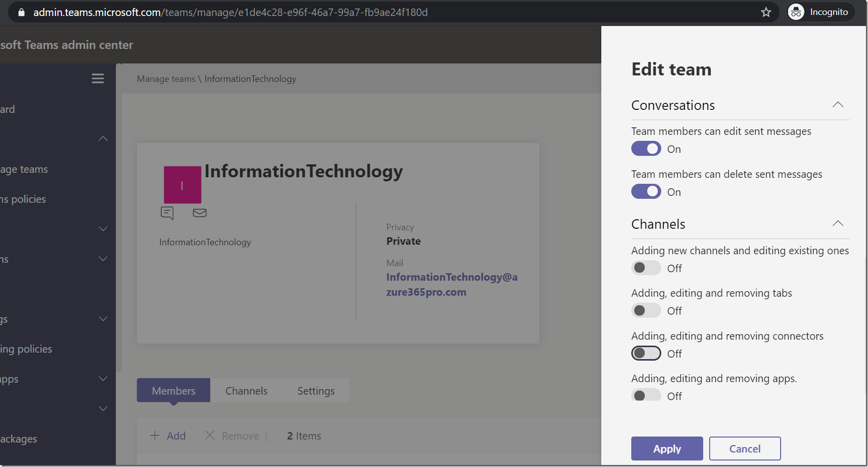Click the browser address bar URL
The height and width of the screenshot is (467, 868).
pyautogui.click(x=230, y=12)
